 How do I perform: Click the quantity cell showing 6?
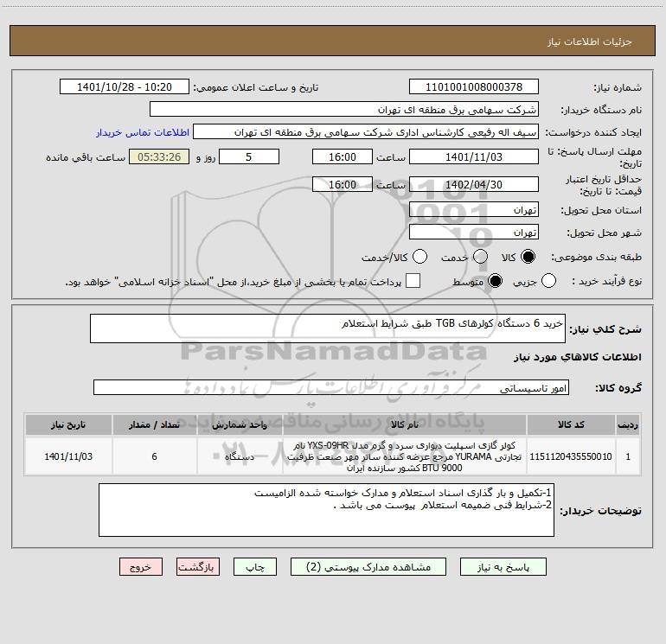point(154,456)
